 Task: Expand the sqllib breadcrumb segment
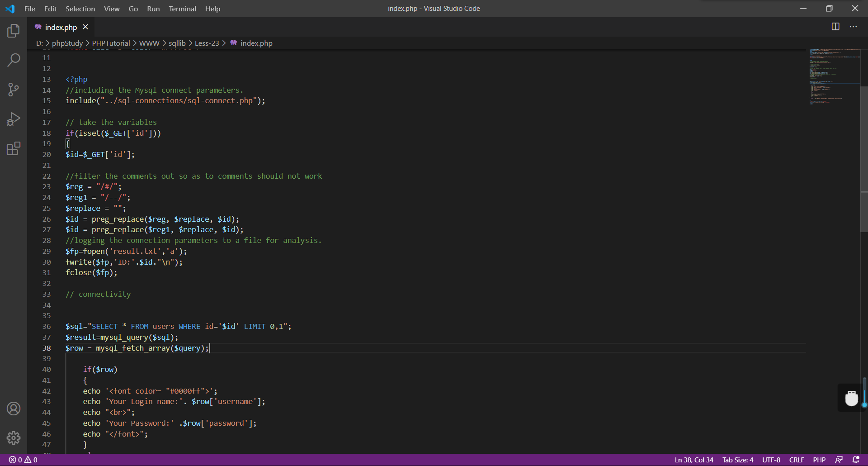pyautogui.click(x=177, y=43)
